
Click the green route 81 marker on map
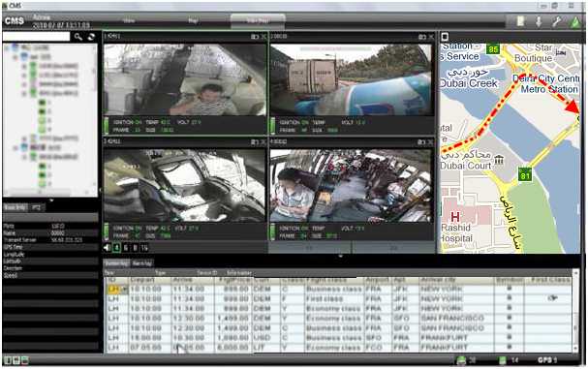(525, 175)
